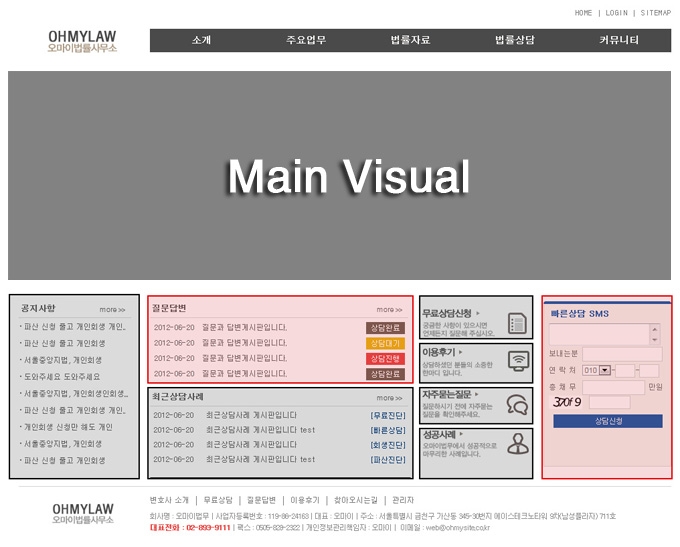
Task: Expand the 질문답변 more link
Action: click(389, 309)
